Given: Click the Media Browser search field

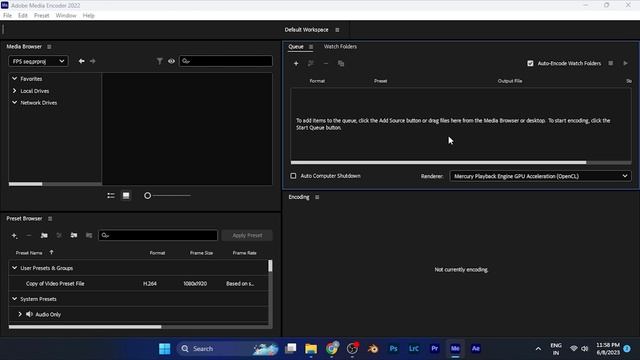Looking at the screenshot, I should point(226,61).
